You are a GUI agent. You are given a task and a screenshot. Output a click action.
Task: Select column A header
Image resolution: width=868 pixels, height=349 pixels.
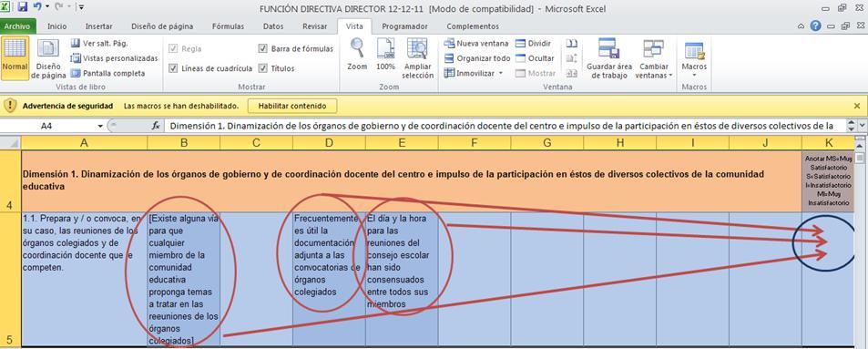click(84, 143)
